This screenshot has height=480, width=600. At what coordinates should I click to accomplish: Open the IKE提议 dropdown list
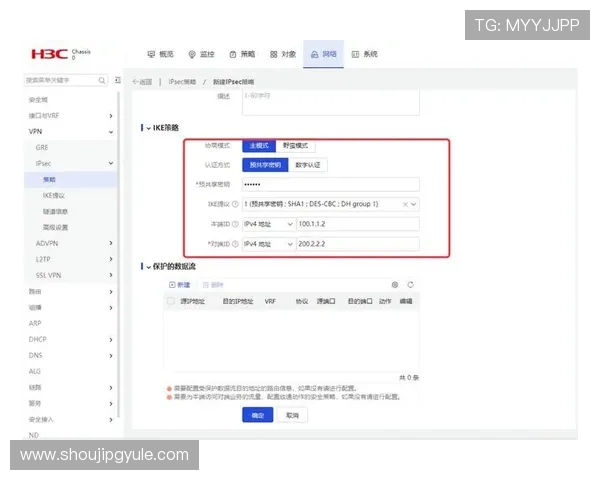(x=414, y=204)
